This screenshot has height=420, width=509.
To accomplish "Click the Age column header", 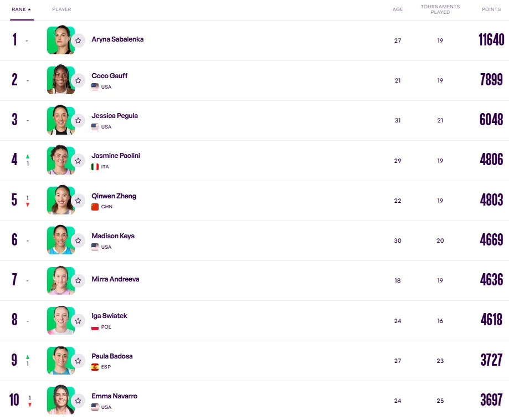I will 398,9.
